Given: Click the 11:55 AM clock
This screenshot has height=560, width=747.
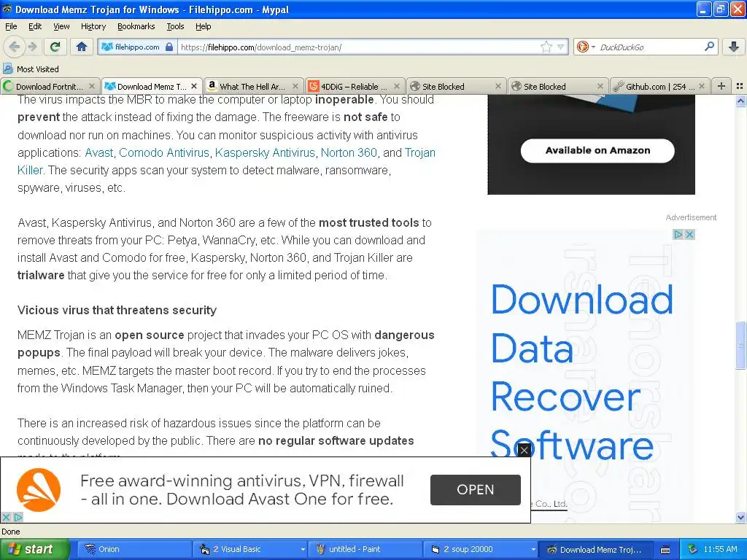Looking at the screenshot, I should click(x=720, y=550).
